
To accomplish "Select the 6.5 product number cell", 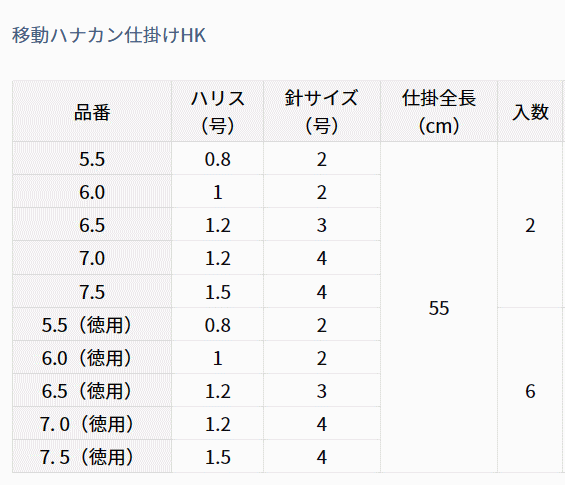I will (92, 225).
